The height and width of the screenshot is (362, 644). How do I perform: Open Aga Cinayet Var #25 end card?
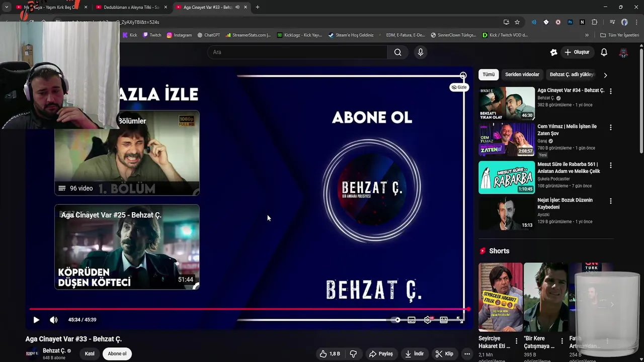point(127,247)
